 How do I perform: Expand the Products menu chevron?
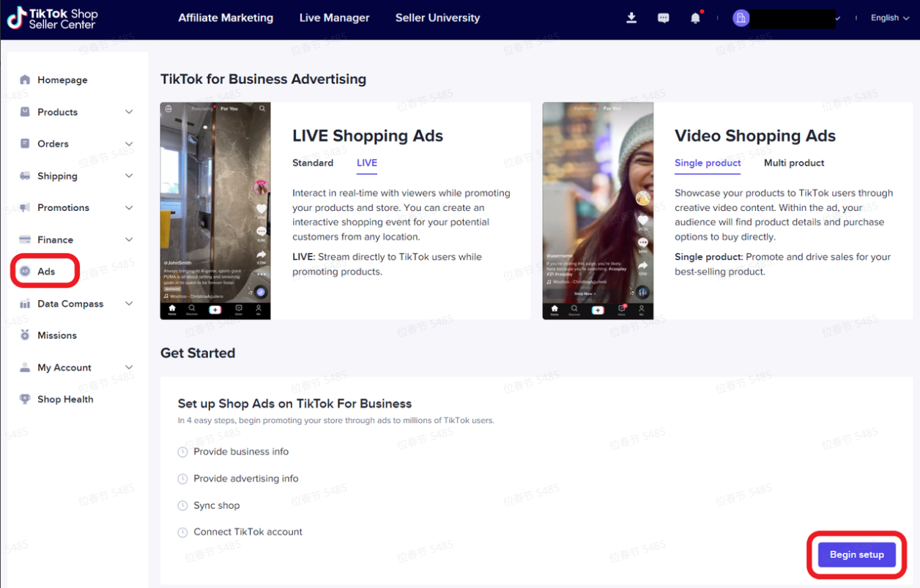pyautogui.click(x=129, y=112)
